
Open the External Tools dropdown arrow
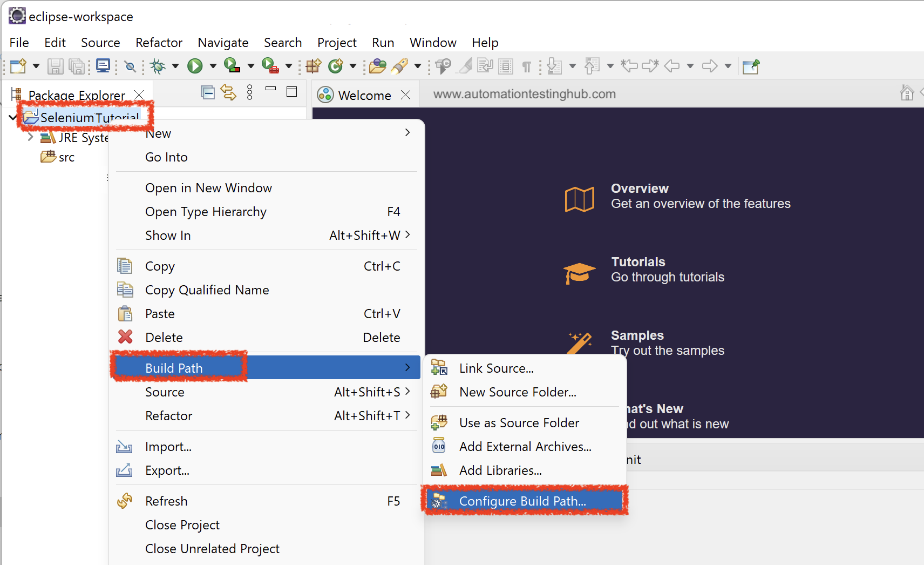(289, 66)
